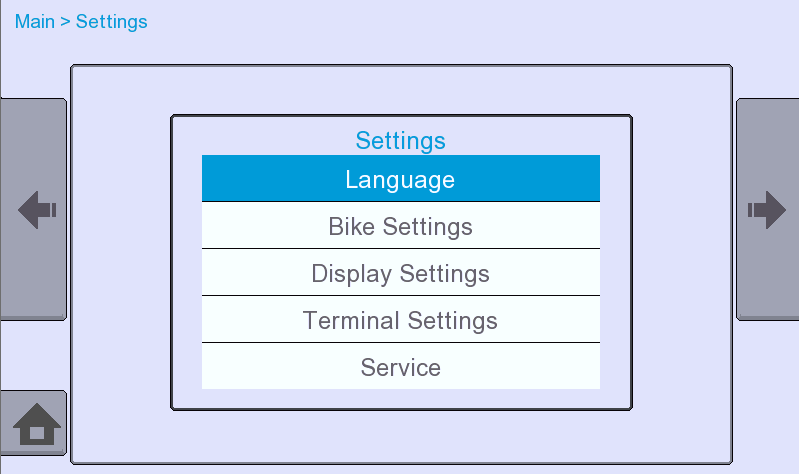Go forward using the right arrow icon
Viewport: 799px width, 474px height.
pos(767,209)
